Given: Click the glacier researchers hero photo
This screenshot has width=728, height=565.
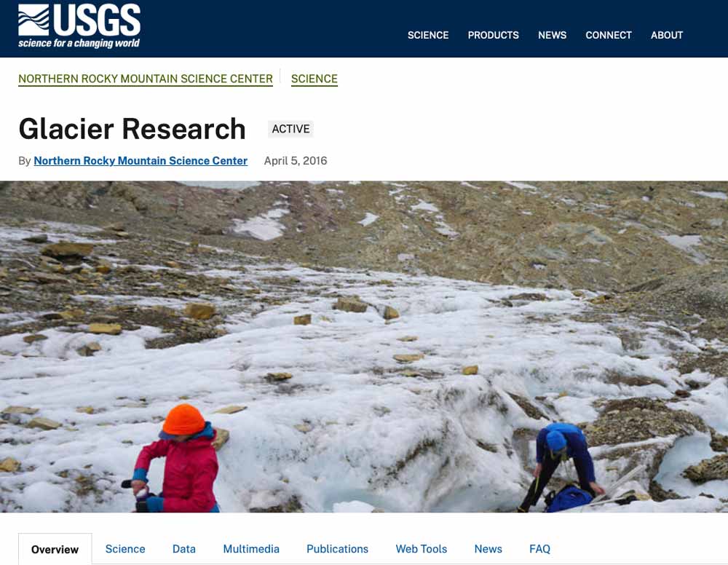Looking at the screenshot, I should pos(364,347).
